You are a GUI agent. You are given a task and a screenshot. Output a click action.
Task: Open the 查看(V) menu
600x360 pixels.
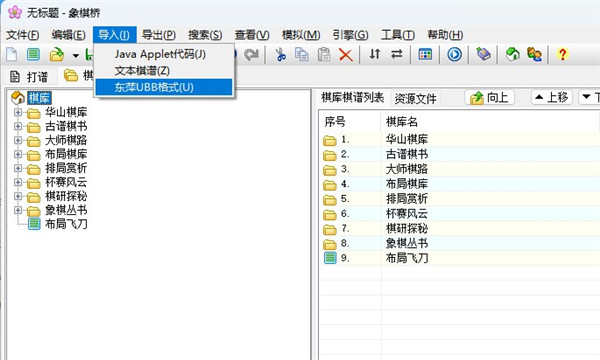point(252,35)
